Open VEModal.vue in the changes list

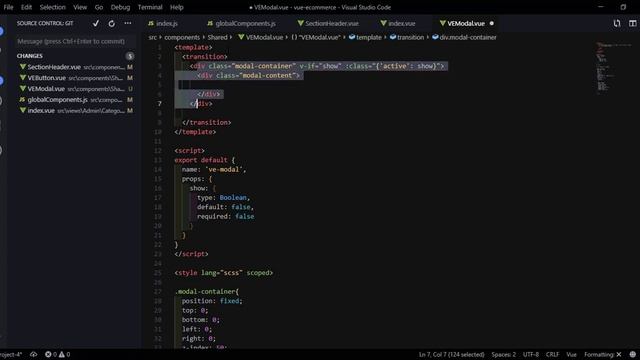pos(76,89)
